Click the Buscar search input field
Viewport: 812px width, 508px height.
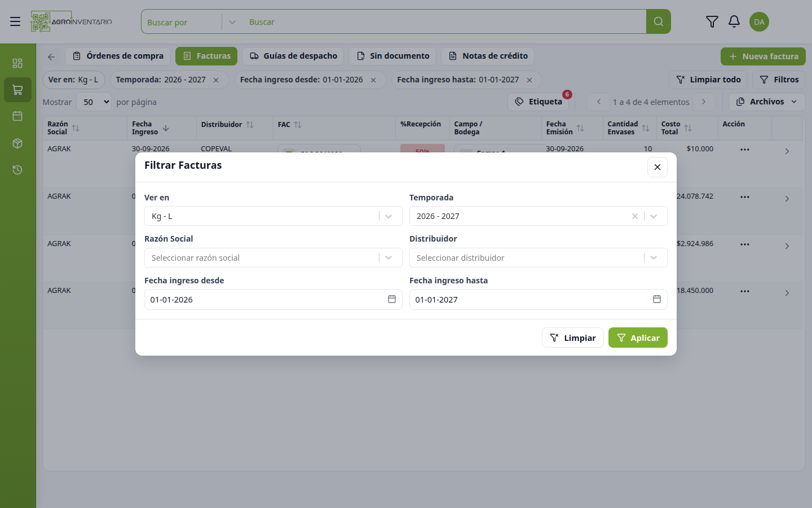(444, 22)
